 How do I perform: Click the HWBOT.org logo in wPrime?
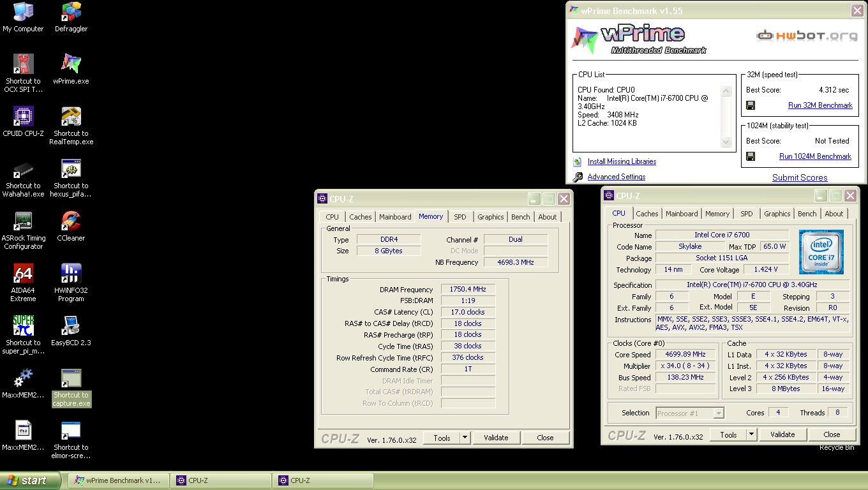tap(807, 36)
